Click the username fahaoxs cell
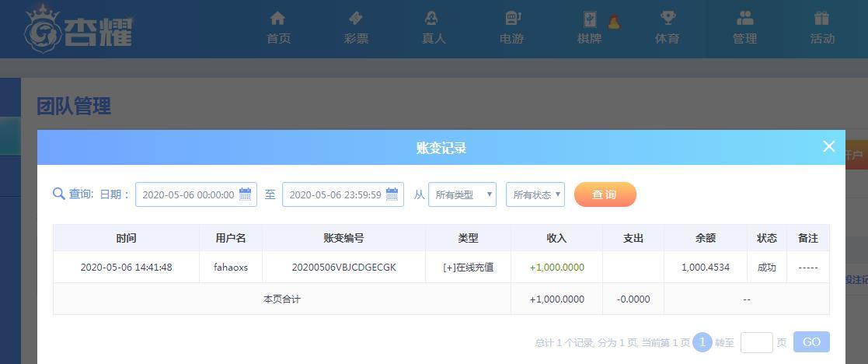 coord(231,268)
